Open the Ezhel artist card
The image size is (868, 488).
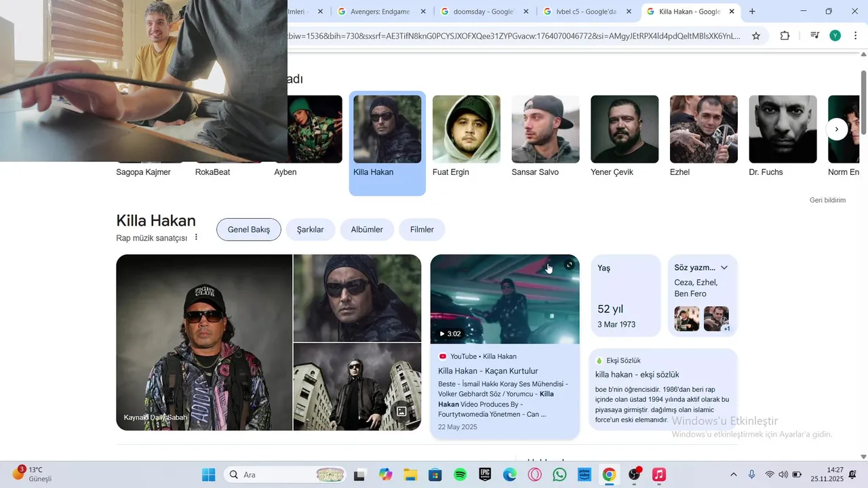[x=704, y=136]
